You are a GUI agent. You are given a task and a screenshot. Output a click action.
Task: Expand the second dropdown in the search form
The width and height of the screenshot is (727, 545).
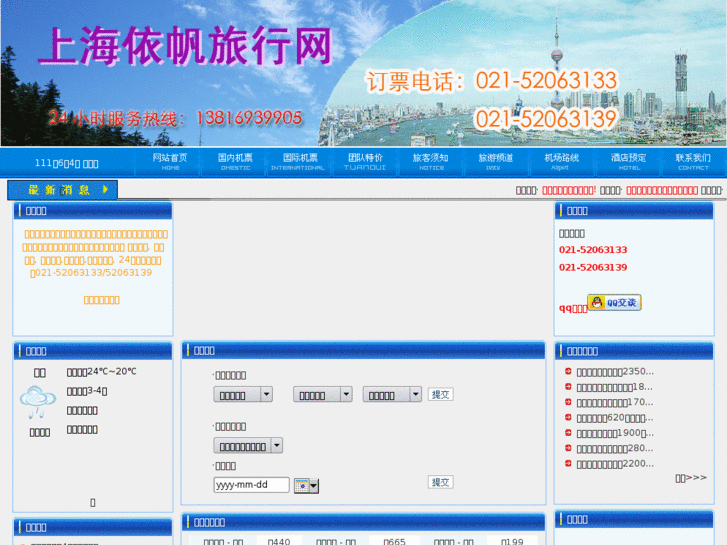[x=323, y=395]
